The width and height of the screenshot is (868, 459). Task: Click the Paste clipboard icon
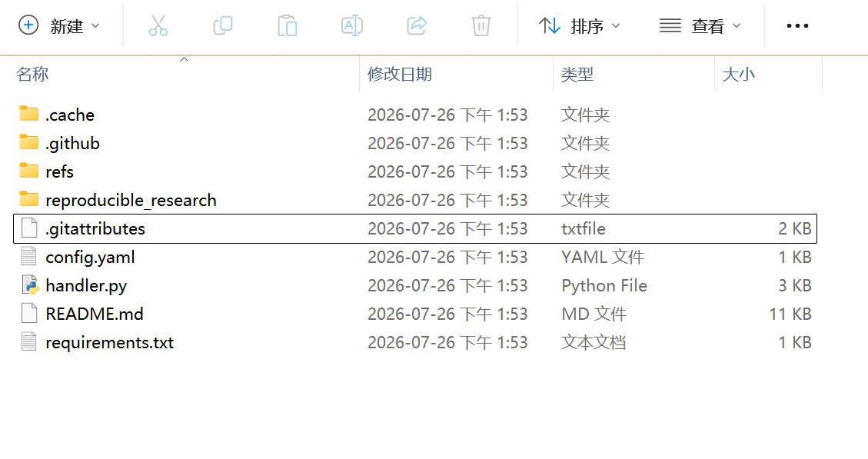tap(288, 25)
